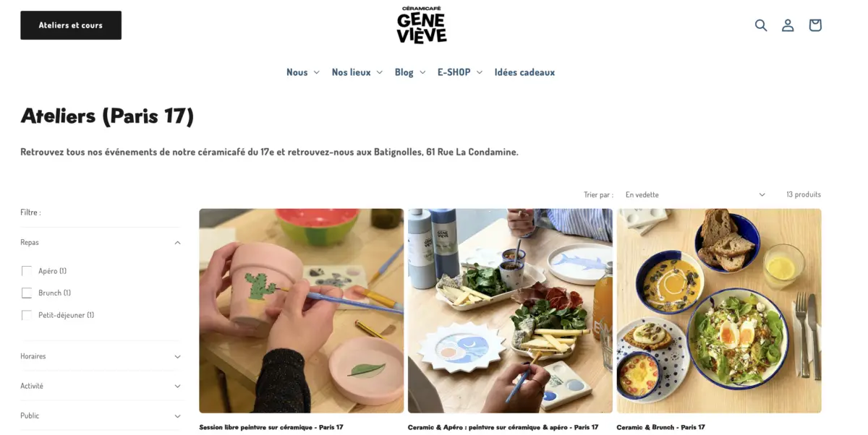868x435 pixels.
Task: Open the cactus pot painting session photo
Action: [x=302, y=311]
